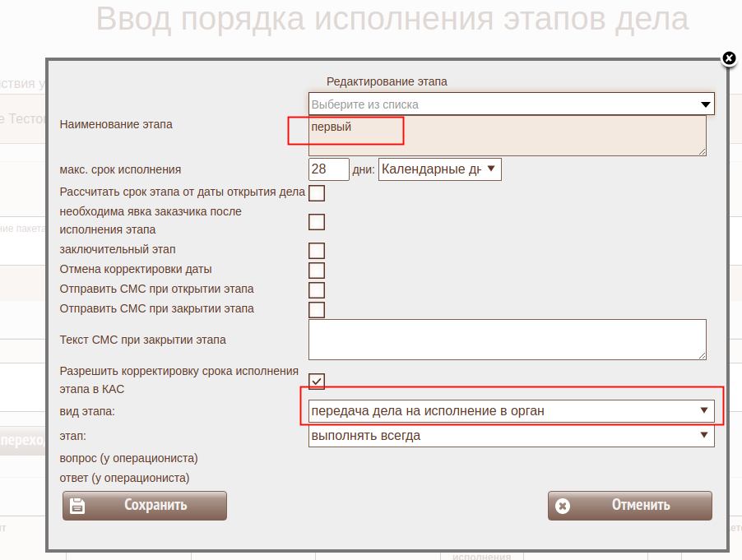The image size is (742, 560).
Task: Close the dialog with the X icon
Action: coord(728,58)
